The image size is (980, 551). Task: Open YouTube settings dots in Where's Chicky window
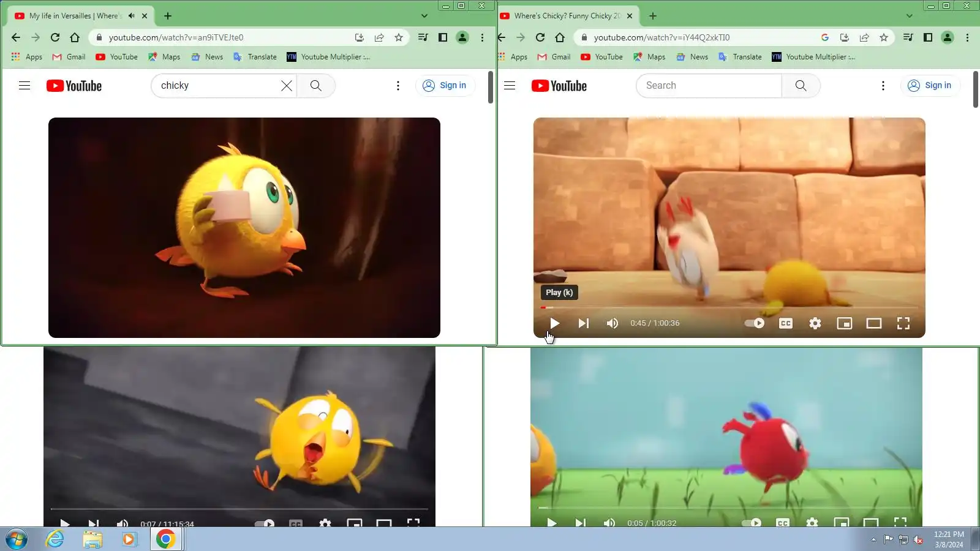[883, 86]
